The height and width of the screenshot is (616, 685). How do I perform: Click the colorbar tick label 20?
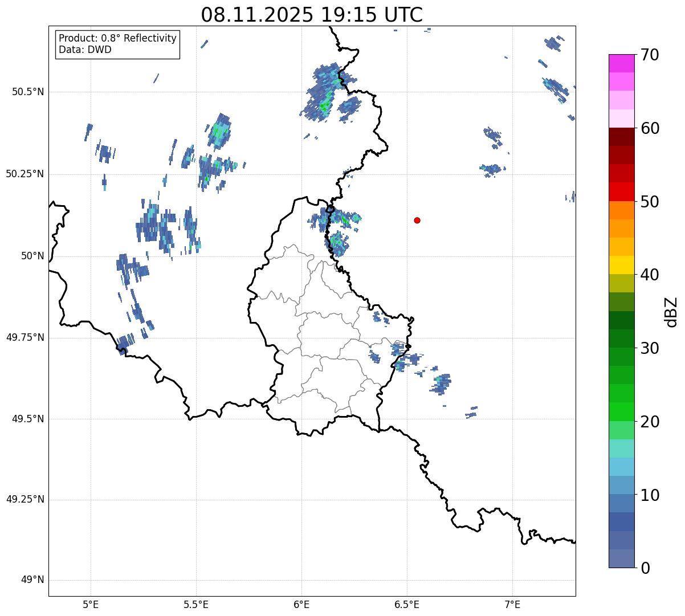coord(649,422)
